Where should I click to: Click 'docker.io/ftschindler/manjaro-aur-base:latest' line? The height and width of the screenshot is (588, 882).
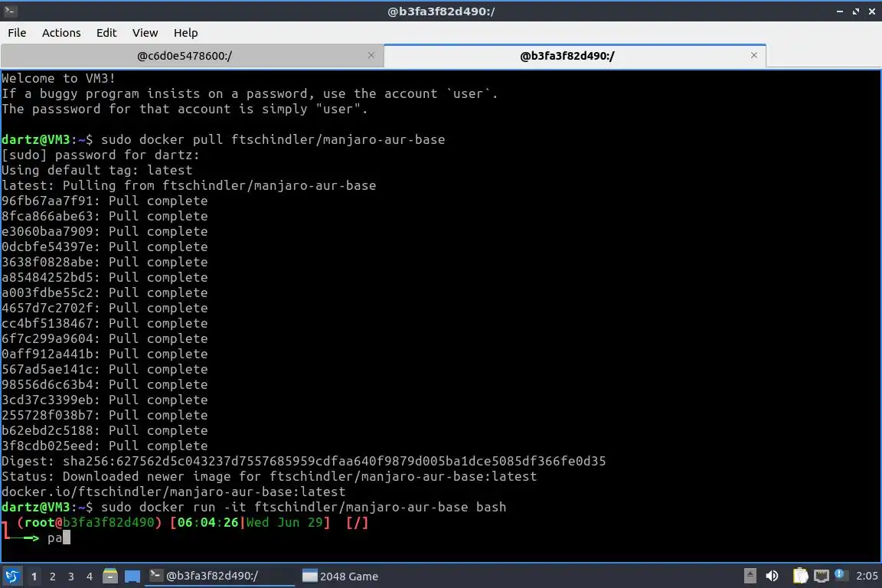coord(173,492)
